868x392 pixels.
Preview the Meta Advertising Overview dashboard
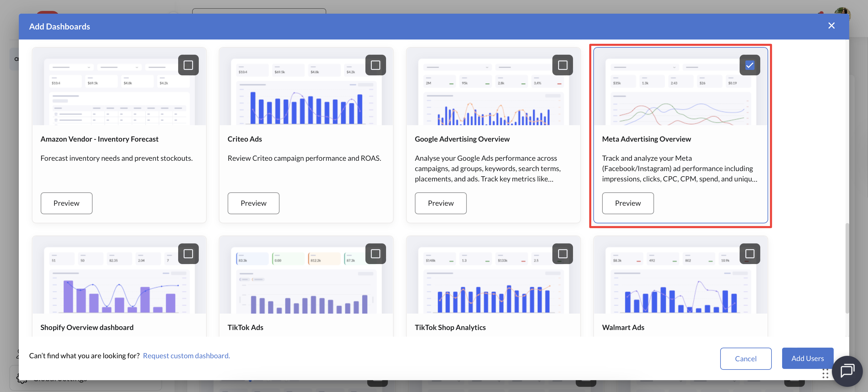pos(627,203)
